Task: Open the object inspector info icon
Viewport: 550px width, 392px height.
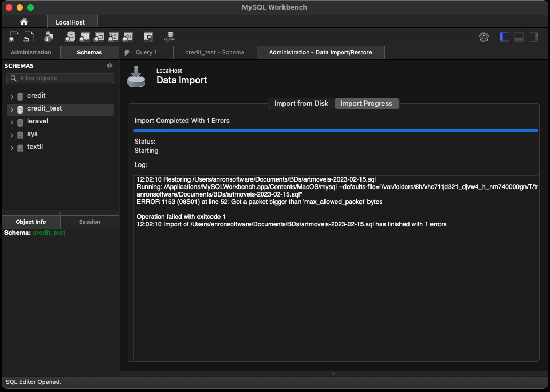Action: [x=49, y=37]
